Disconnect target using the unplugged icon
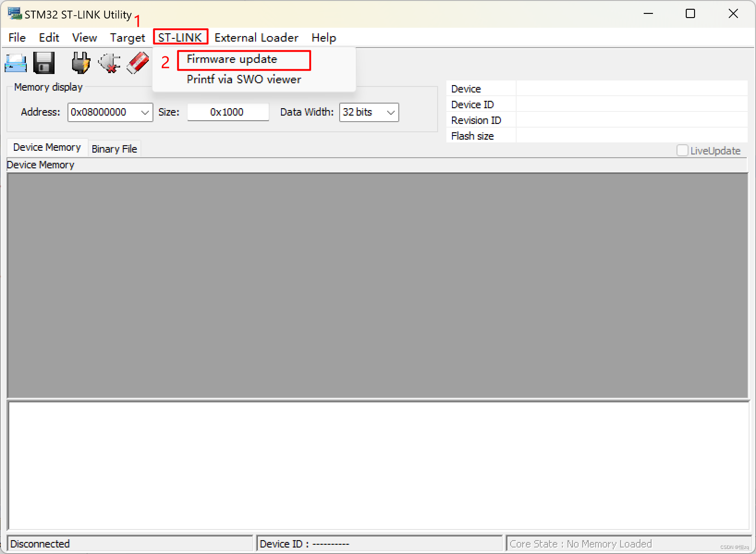 [x=109, y=63]
